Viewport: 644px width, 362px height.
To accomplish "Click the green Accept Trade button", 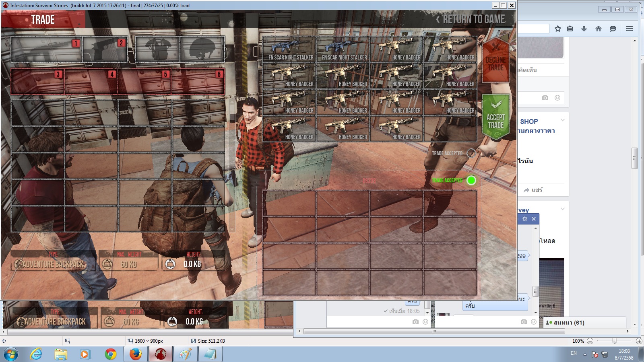I will tap(495, 117).
